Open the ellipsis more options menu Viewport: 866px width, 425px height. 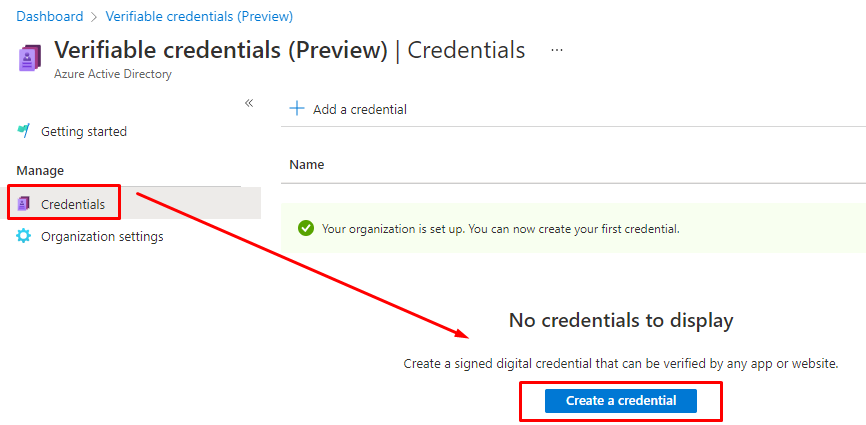click(557, 50)
